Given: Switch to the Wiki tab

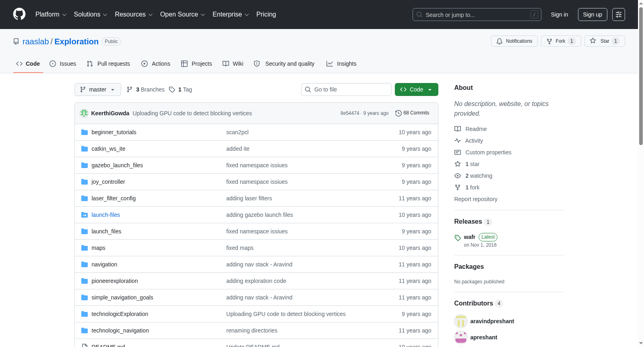Looking at the screenshot, I should coord(233,64).
